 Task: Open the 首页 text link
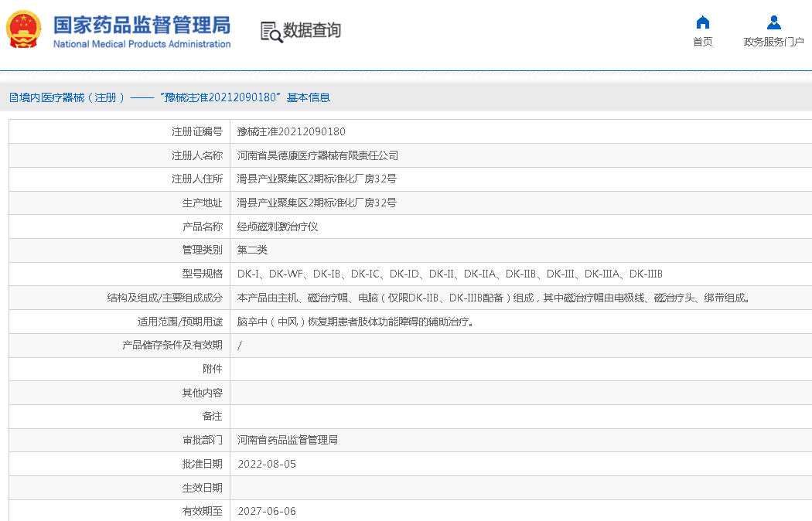coord(702,42)
